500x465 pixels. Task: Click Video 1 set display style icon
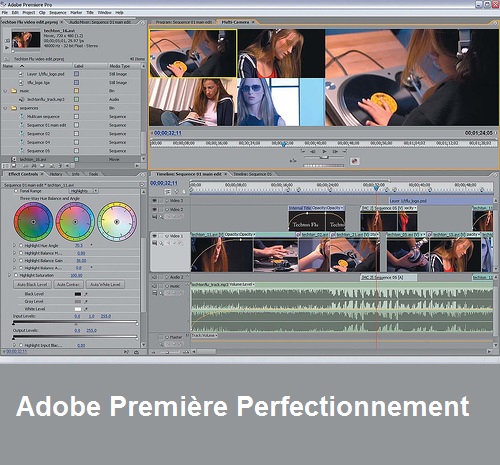click(155, 243)
